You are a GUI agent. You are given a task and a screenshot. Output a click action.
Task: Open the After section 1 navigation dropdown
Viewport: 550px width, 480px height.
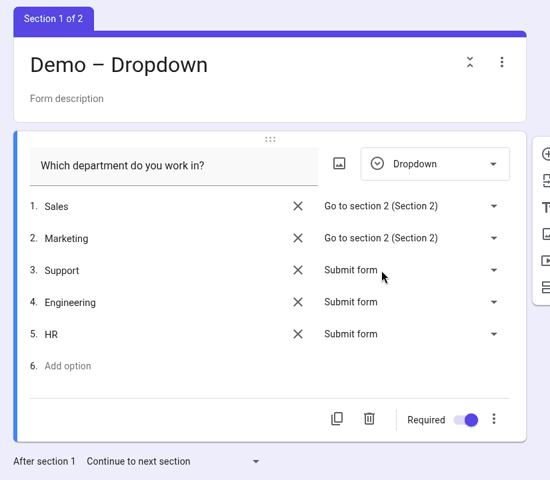click(173, 461)
